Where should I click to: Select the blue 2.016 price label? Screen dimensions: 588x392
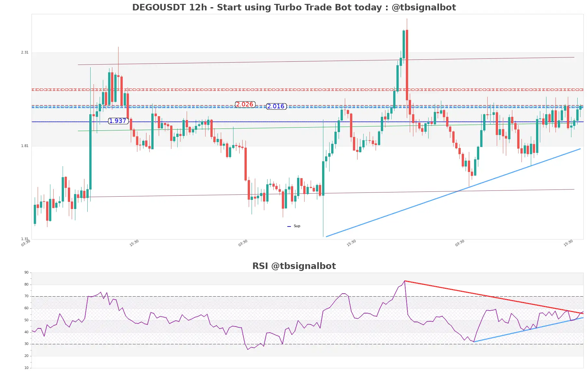point(276,106)
